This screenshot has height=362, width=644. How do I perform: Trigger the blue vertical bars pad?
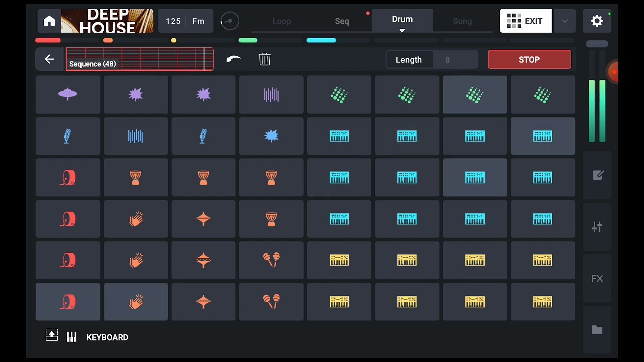(136, 136)
